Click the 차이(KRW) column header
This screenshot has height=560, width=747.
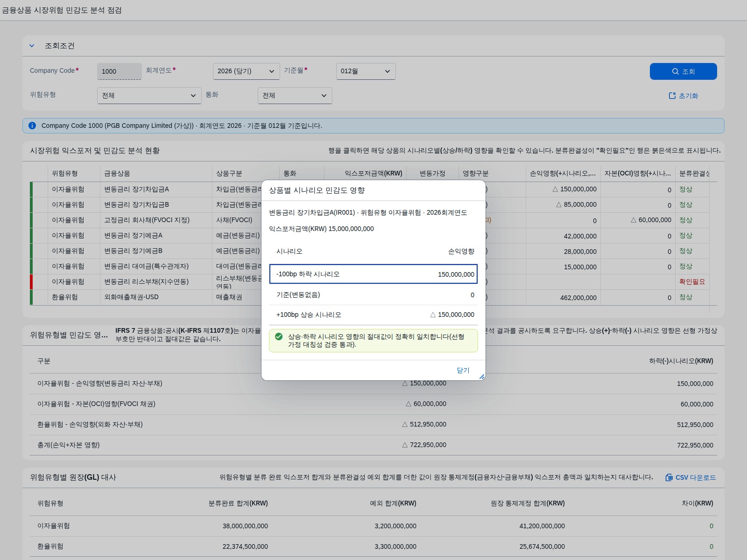698,503
